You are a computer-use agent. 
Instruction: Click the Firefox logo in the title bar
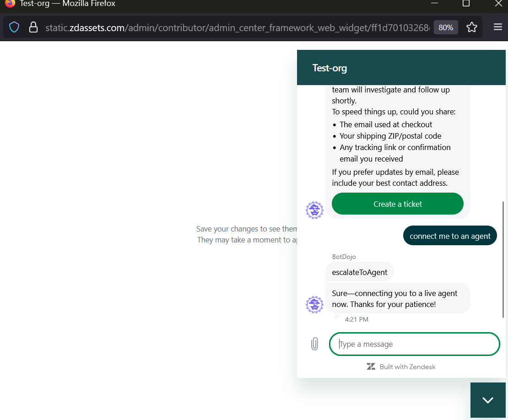(x=10, y=3)
